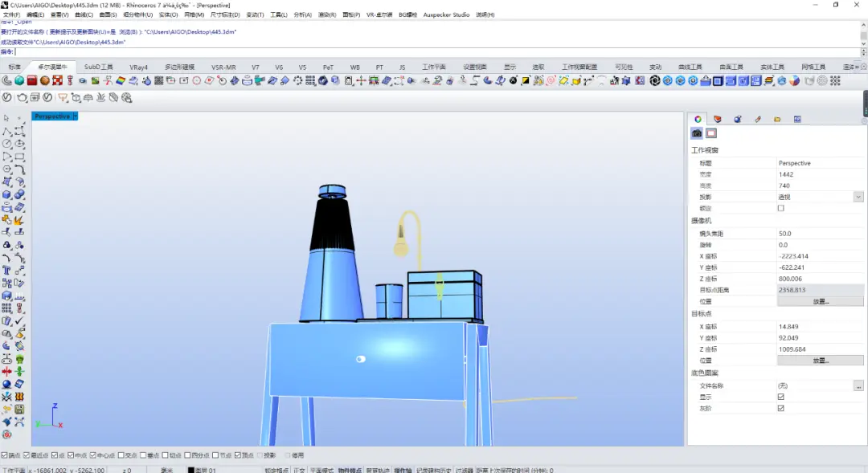Open the wallpaper file browse ellipsis button
This screenshot has width=868, height=473.
[x=858, y=385]
